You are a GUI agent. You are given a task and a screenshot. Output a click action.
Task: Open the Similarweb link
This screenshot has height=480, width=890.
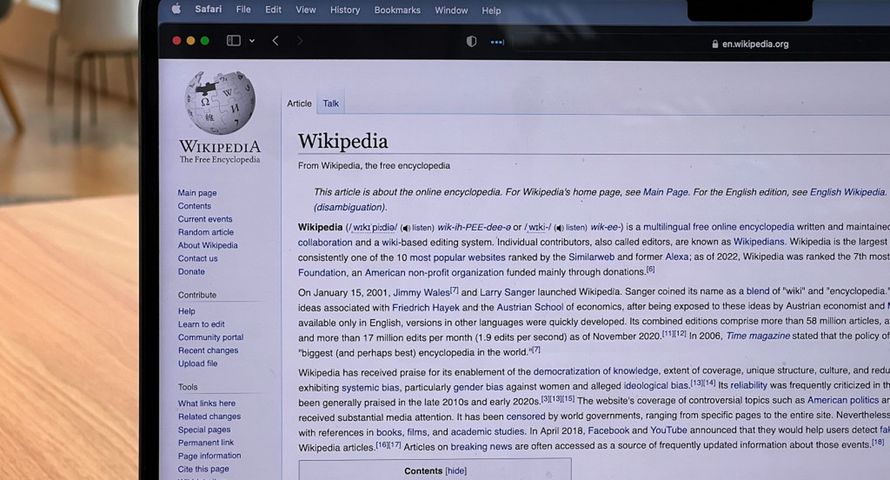[x=591, y=257]
